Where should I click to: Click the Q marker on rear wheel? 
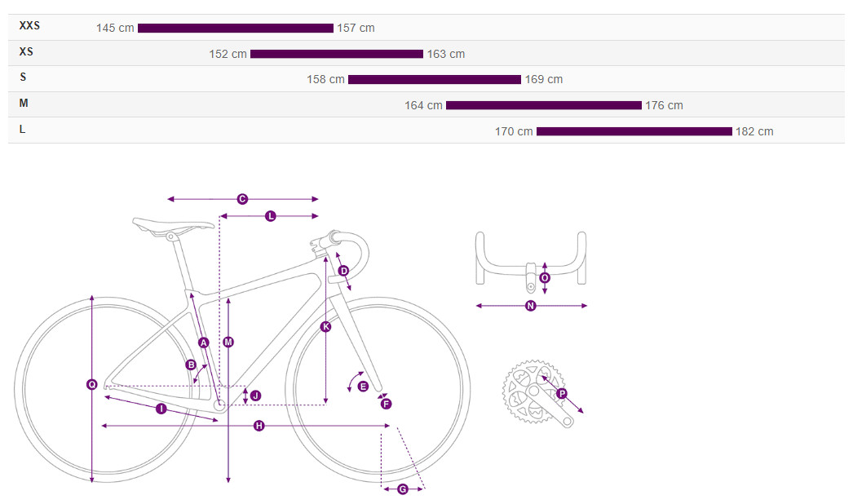pyautogui.click(x=91, y=384)
